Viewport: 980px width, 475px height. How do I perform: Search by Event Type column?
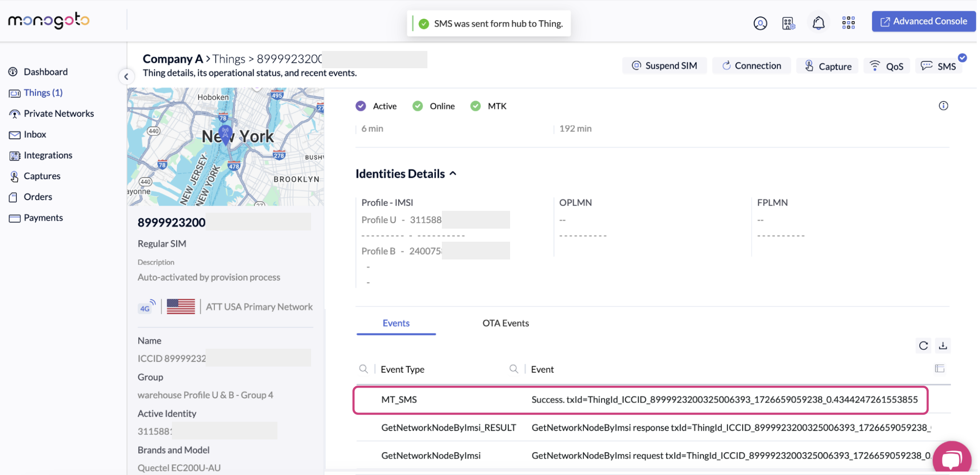[363, 369]
